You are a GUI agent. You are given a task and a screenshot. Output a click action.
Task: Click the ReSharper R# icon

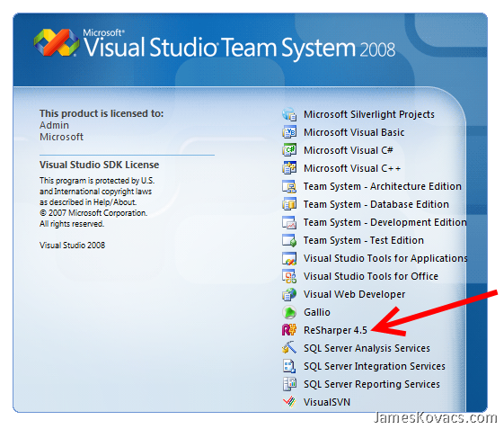coord(289,330)
